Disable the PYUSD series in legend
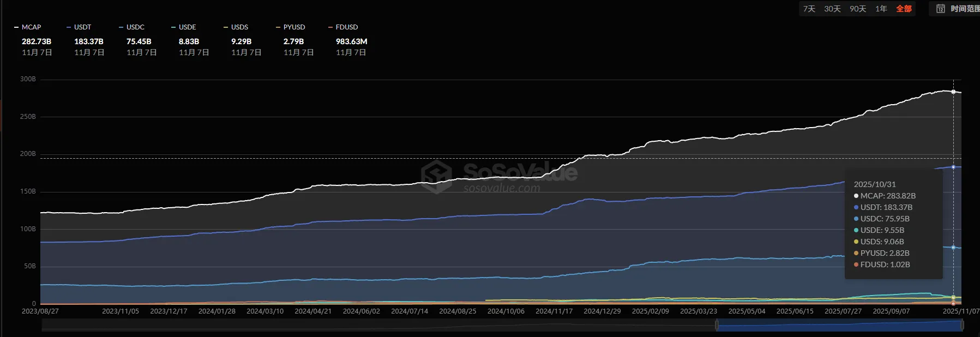The width and height of the screenshot is (980, 337). pos(291,27)
